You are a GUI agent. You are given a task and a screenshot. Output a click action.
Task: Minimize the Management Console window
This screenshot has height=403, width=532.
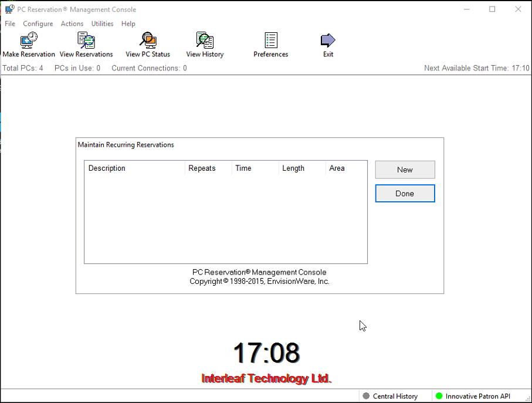(467, 9)
